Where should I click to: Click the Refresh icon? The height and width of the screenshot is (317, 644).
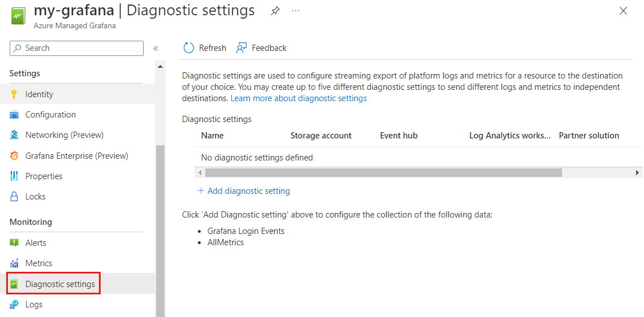[189, 48]
